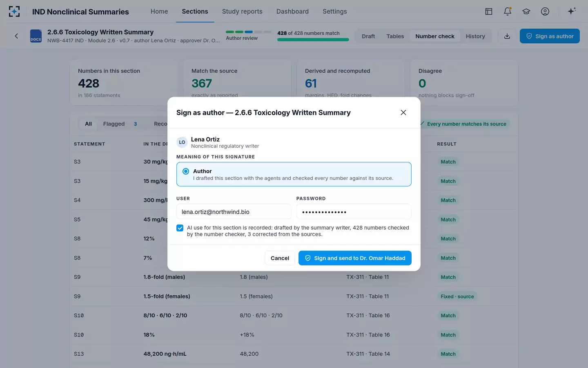This screenshot has width=588, height=368.
Task: Click '8/10 · 6/10 · 2/10' draft value
Action: pos(165,315)
